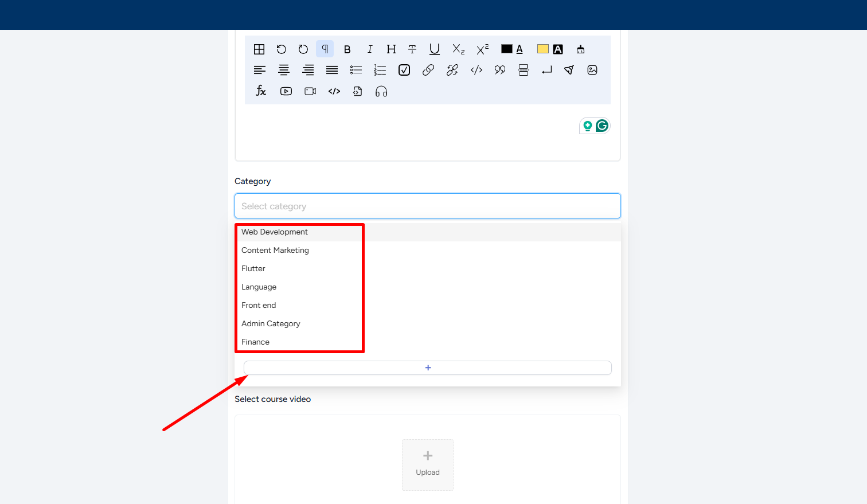The image size is (867, 504).
Task: Apply italic formatting
Action: click(370, 49)
